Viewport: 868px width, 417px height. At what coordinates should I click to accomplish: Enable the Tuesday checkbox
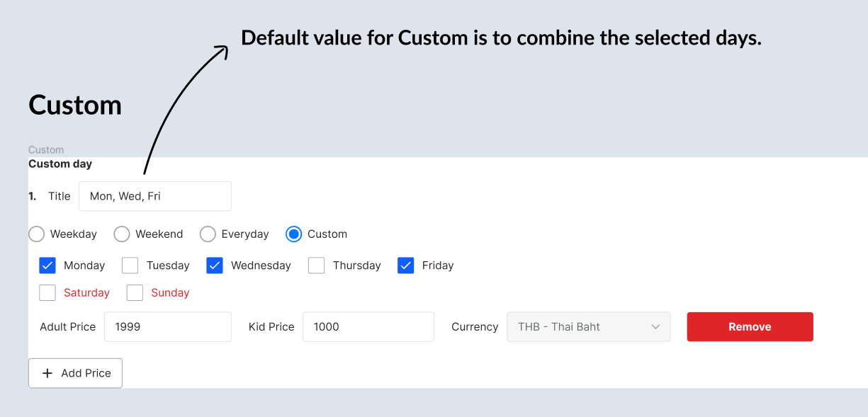130,265
